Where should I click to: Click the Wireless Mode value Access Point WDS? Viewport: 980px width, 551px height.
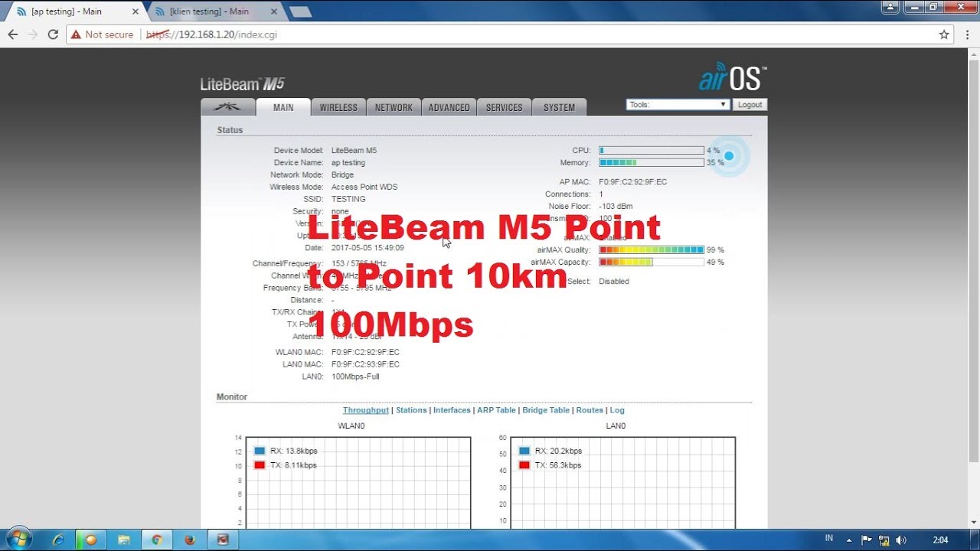tap(364, 187)
